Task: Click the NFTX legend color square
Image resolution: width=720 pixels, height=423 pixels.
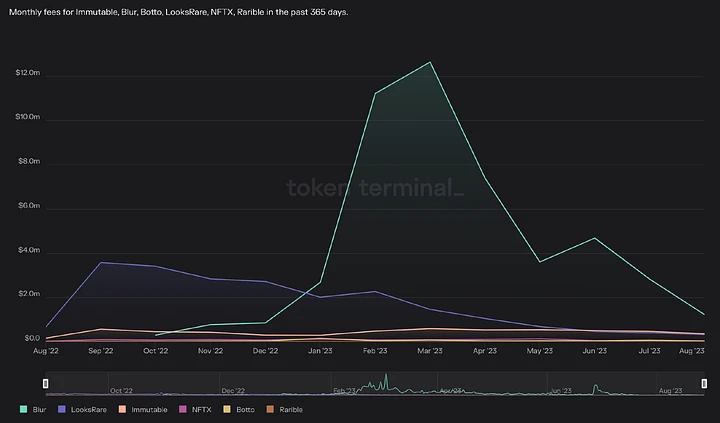Action: [x=180, y=409]
